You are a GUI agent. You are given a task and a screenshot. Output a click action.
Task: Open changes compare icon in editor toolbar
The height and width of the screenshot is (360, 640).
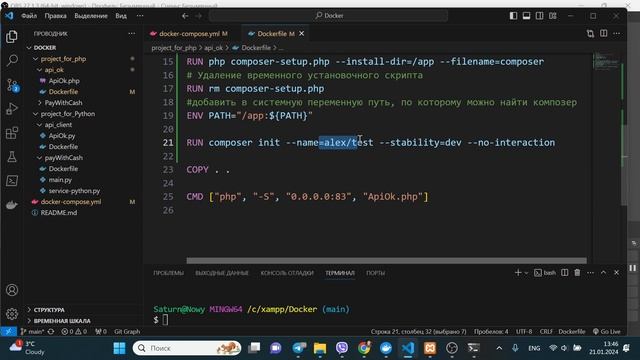click(590, 33)
